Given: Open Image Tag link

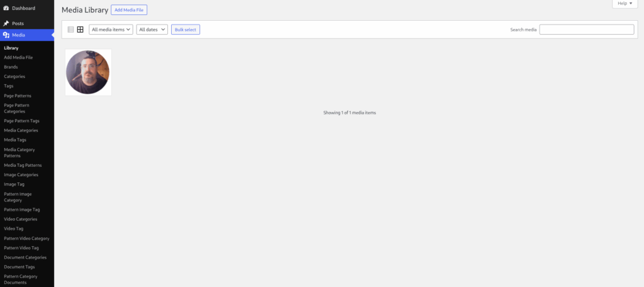Looking at the screenshot, I should (14, 184).
